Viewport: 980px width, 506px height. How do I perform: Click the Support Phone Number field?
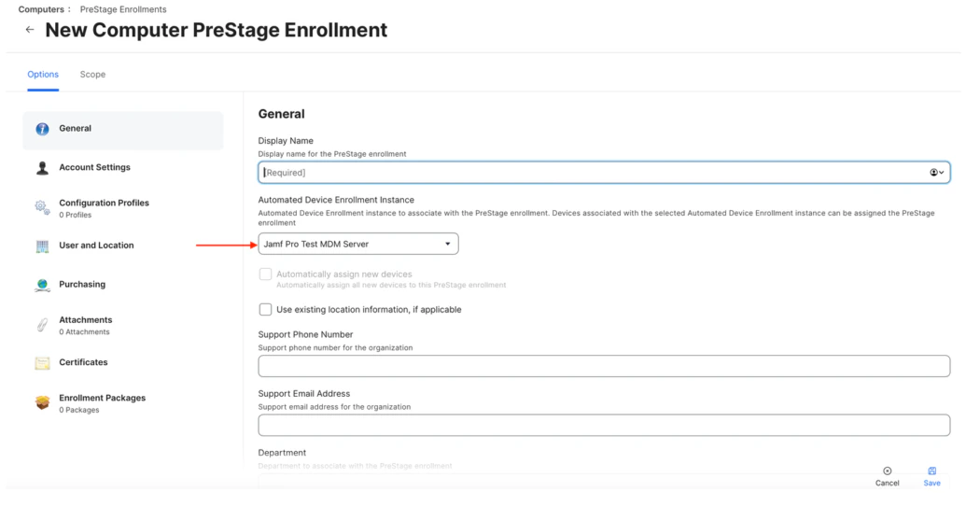click(604, 366)
